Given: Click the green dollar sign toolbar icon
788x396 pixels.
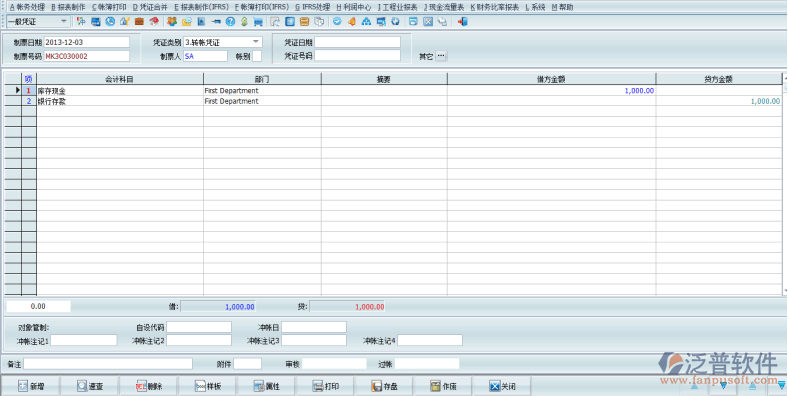Looking at the screenshot, I should [x=244, y=22].
